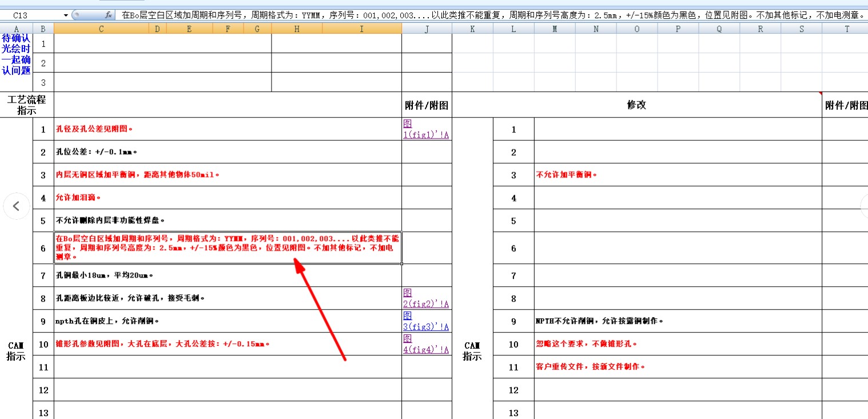Select cell '孔距离板边比较近，允许破孔，接受毛刺。'

click(228, 298)
